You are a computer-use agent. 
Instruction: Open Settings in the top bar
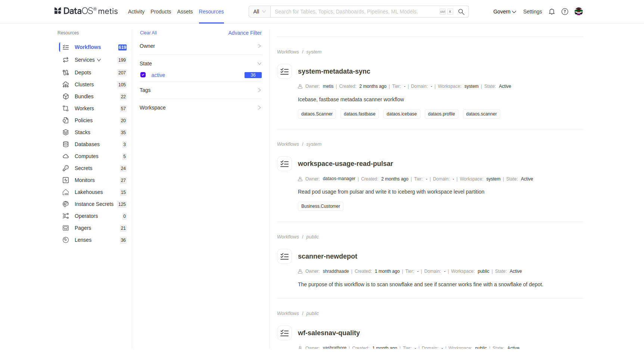click(x=532, y=12)
